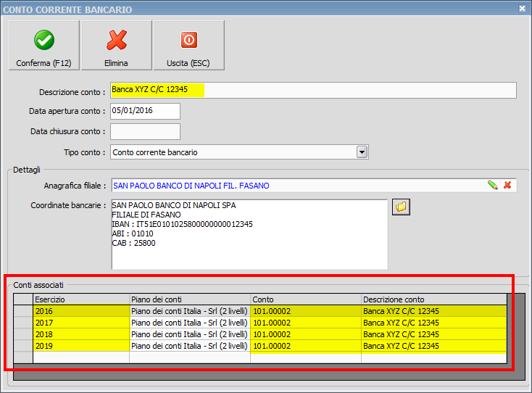The image size is (532, 393).
Task: Close the Conto Corrente Bancario window
Action: (523, 8)
